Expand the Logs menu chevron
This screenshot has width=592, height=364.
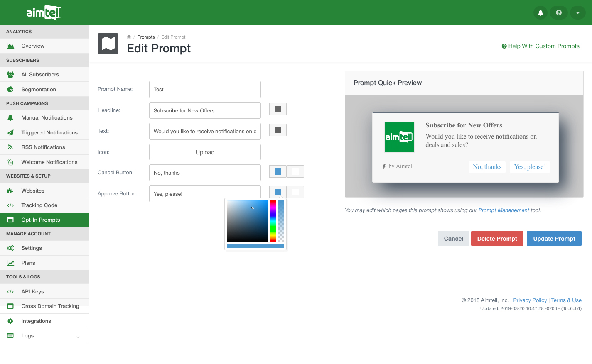point(78,337)
